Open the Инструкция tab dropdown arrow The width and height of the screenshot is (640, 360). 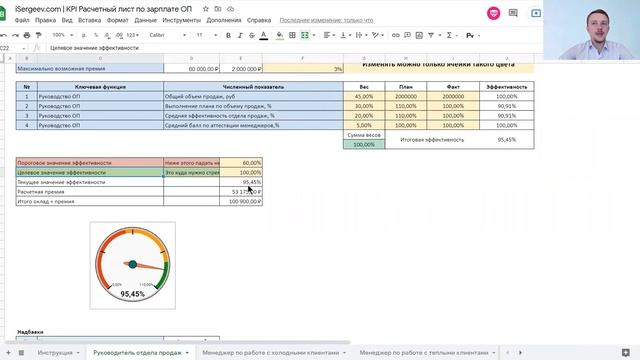coord(78,353)
